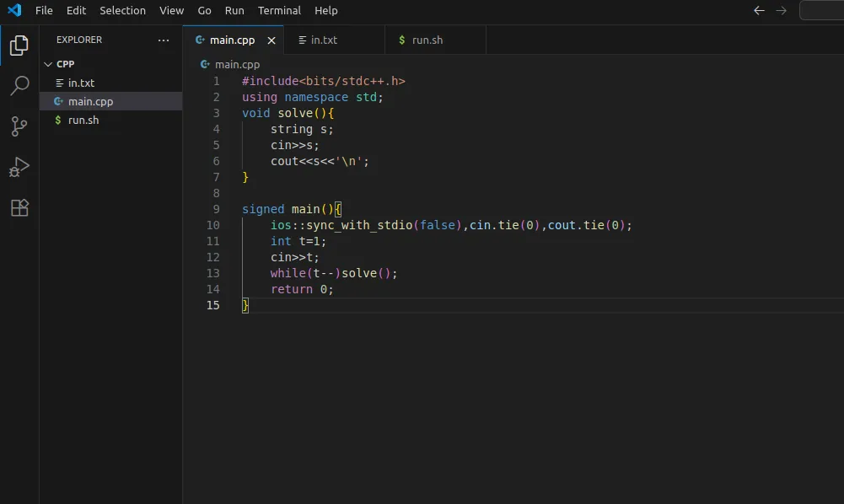This screenshot has height=504, width=844.
Task: Click line number 1 in gutter
Action: tap(217, 81)
